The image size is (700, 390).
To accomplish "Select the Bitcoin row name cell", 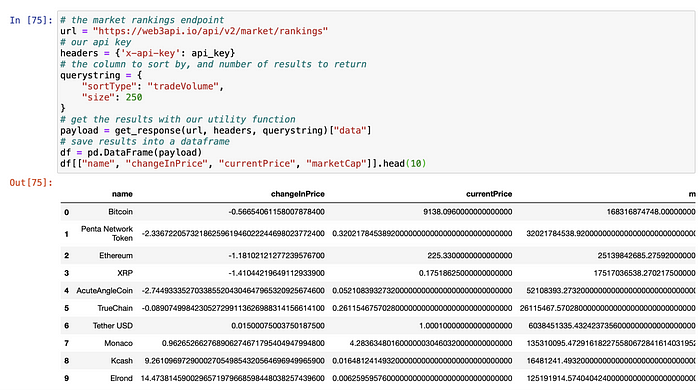I will 121,212.
